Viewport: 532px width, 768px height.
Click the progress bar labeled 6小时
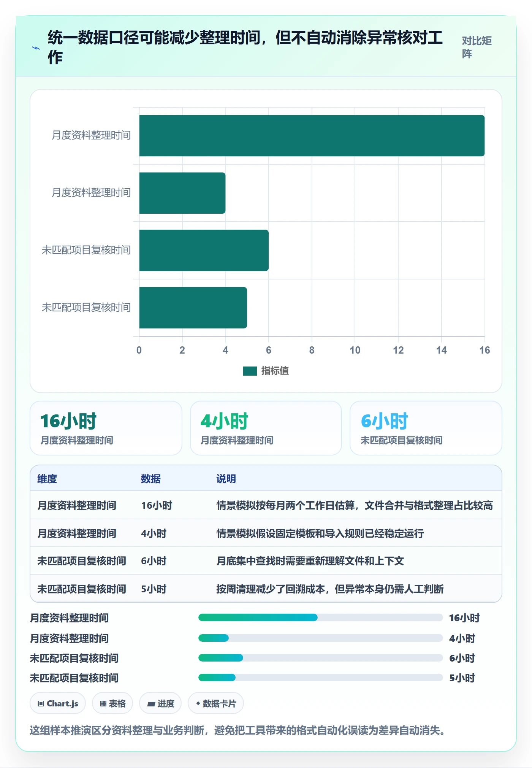click(320, 658)
